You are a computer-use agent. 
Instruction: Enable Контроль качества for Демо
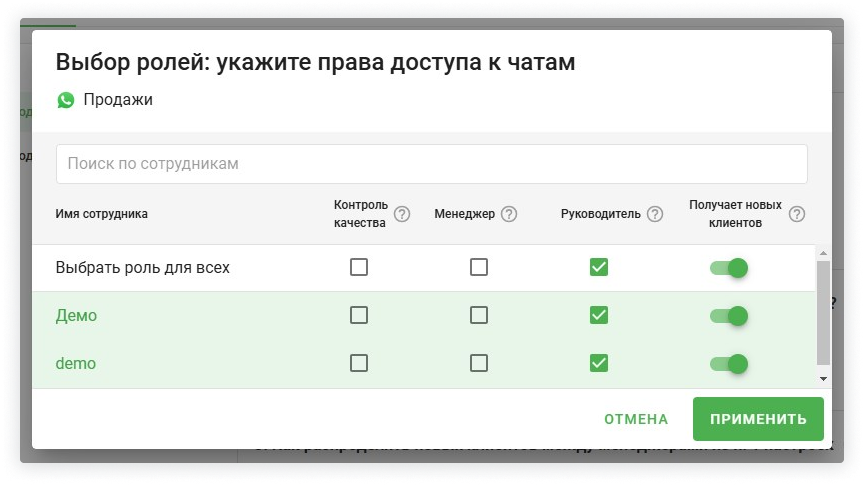tap(359, 315)
